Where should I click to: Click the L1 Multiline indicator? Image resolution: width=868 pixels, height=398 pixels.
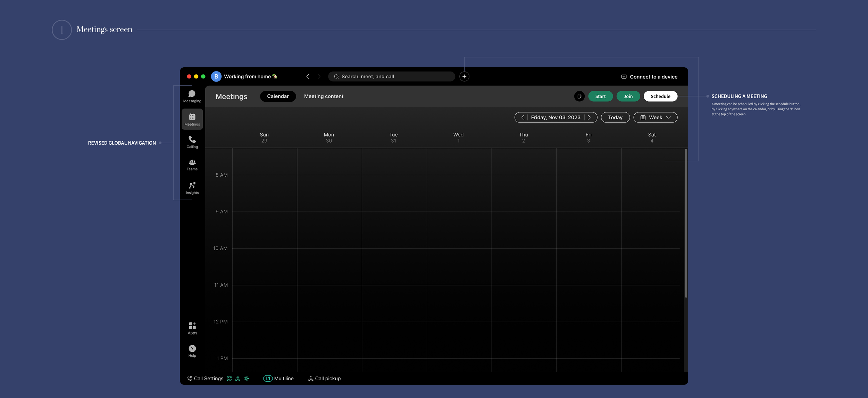pos(278,379)
